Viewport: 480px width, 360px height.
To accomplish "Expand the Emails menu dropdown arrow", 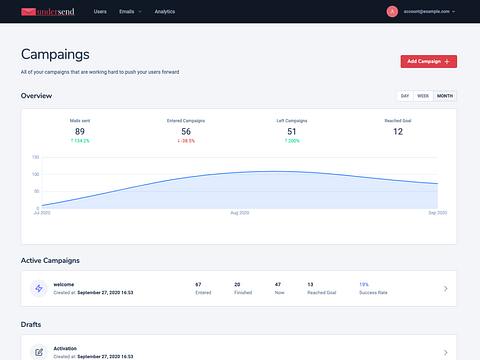I will point(140,12).
